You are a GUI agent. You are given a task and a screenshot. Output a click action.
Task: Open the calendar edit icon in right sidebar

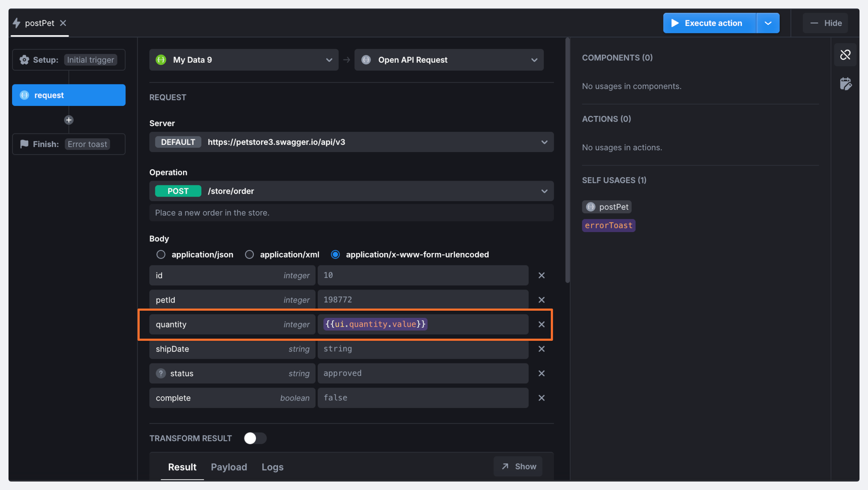(845, 84)
